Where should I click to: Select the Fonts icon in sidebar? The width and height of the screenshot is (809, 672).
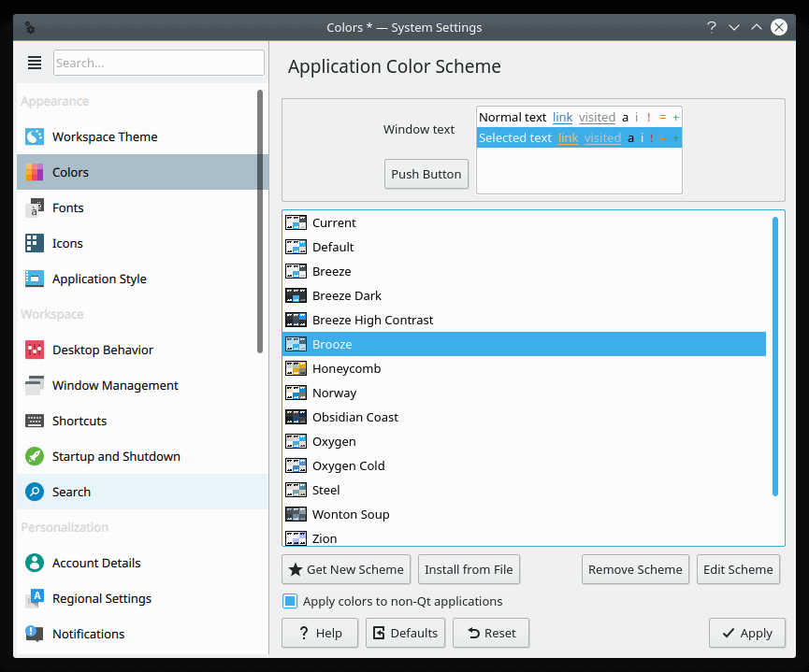35,207
